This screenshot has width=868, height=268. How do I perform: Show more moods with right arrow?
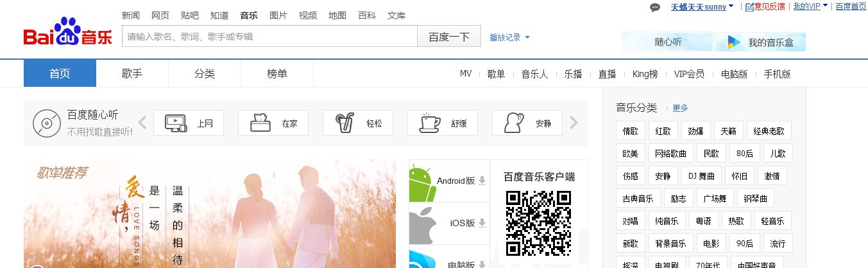coord(574,122)
